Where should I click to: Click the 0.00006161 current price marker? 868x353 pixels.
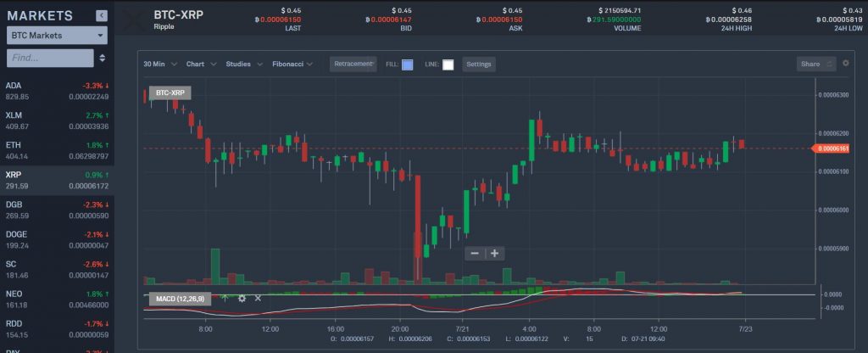pos(831,148)
